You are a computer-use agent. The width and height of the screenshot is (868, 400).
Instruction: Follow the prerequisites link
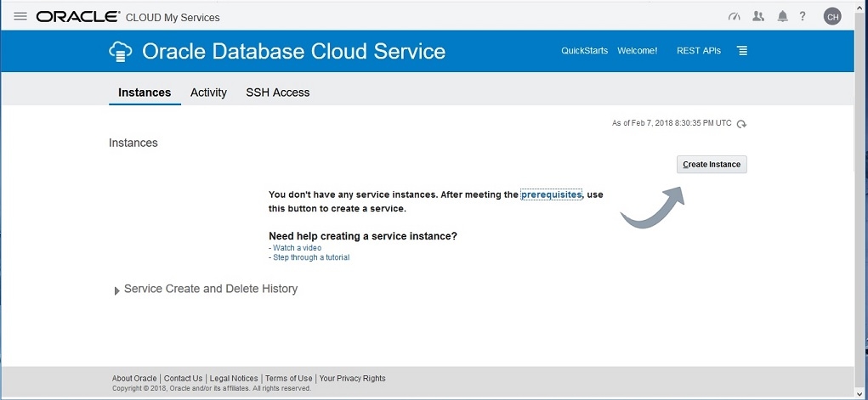[552, 194]
